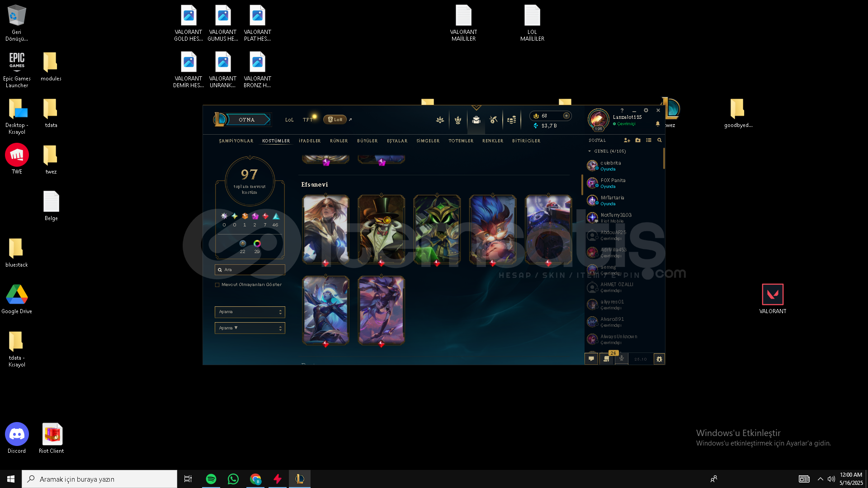The image size is (868, 488).
Task: Select the blue-haired yordle skin card
Action: tap(492, 230)
